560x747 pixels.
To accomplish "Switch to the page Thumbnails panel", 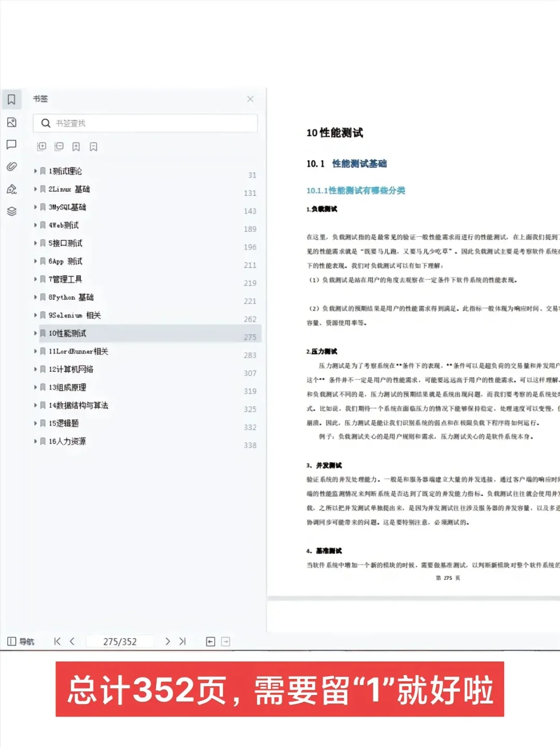I will click(11, 123).
